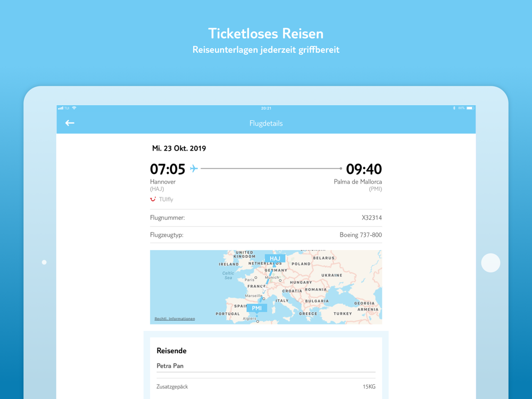
Task: Click the blue airplane icon beside 07:05
Action: click(x=194, y=168)
